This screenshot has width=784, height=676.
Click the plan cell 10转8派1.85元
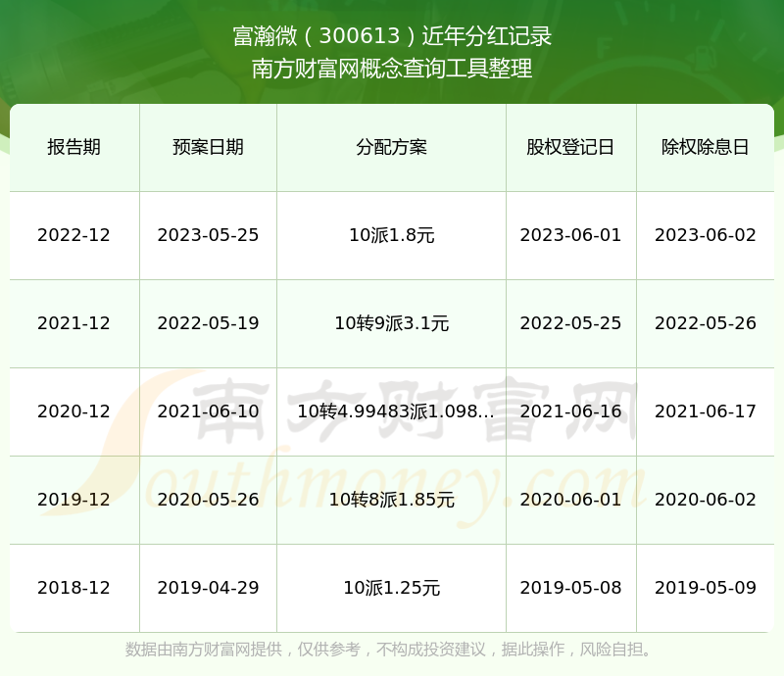391,500
